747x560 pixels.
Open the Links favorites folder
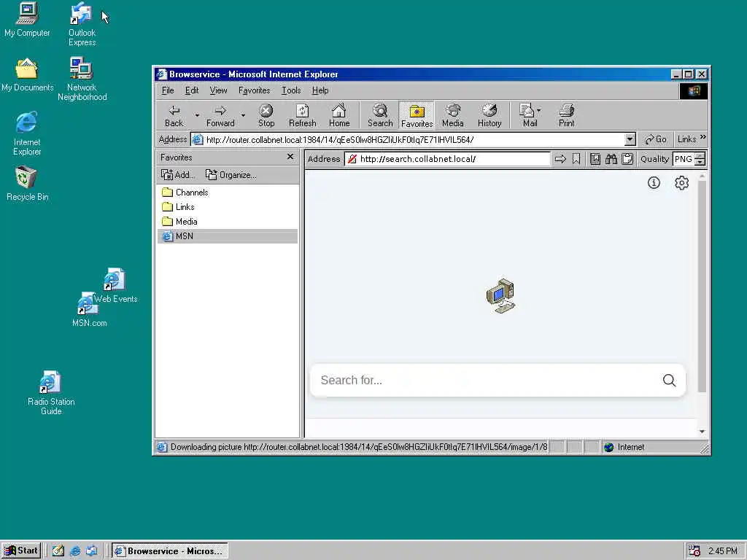click(178, 207)
